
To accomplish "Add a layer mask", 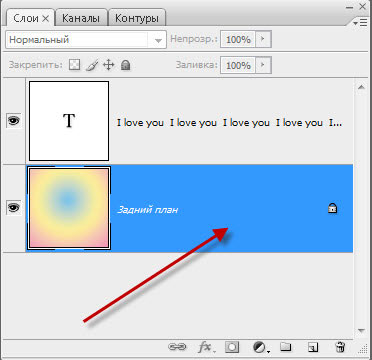I will (x=232, y=347).
